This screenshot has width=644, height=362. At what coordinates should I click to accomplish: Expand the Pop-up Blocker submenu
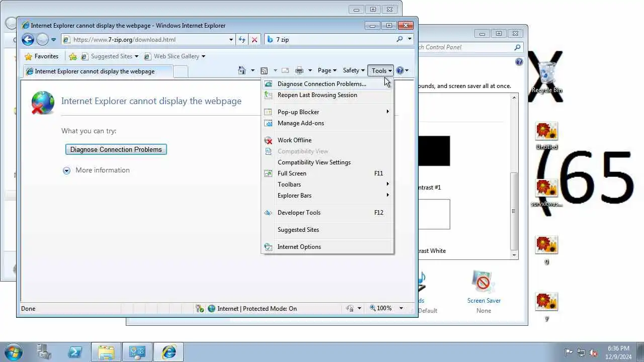click(328, 112)
